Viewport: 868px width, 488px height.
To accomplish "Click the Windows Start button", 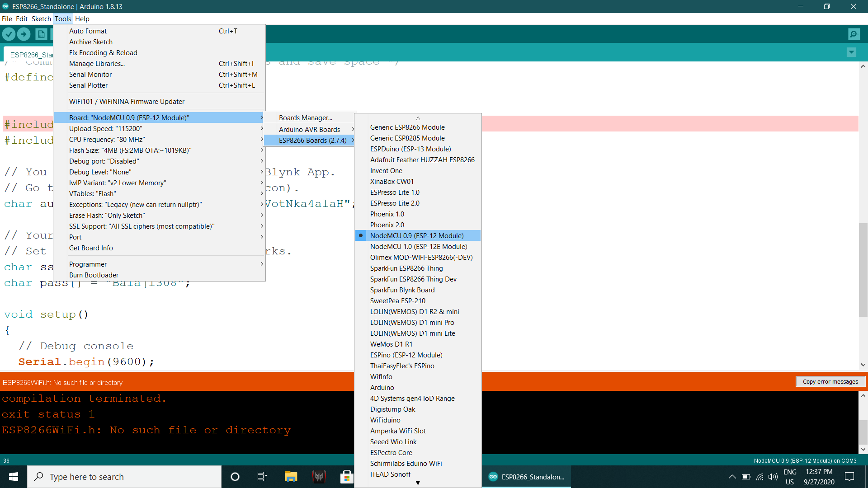I will pyautogui.click(x=14, y=477).
